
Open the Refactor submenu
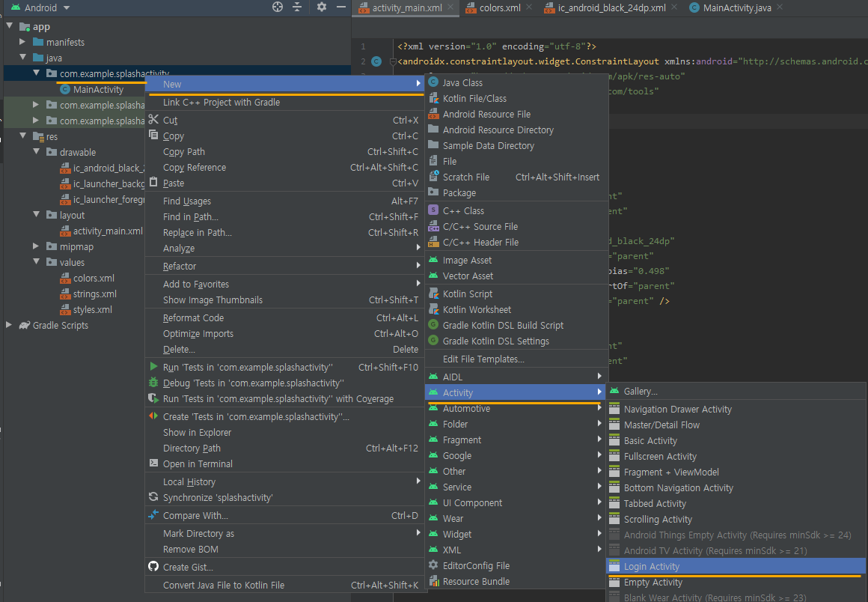(x=284, y=267)
